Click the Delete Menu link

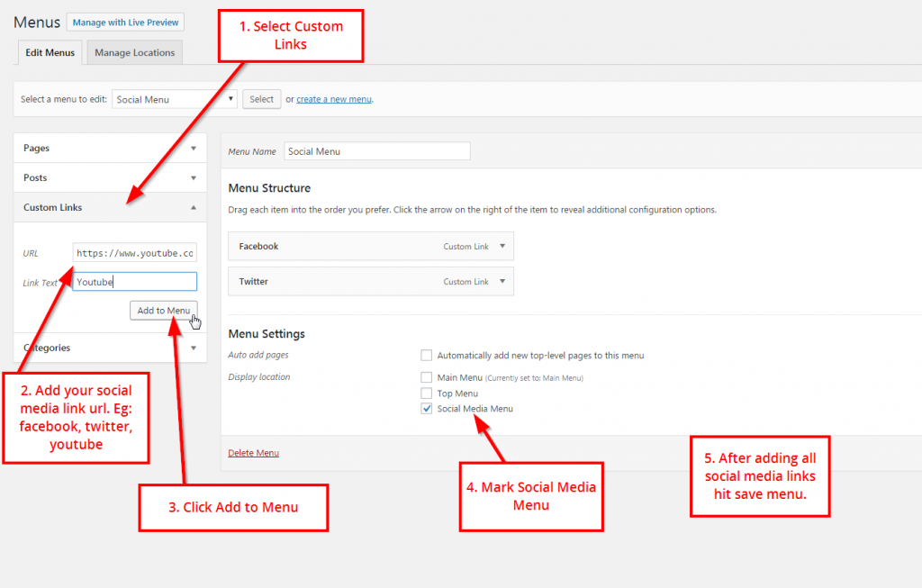(253, 452)
